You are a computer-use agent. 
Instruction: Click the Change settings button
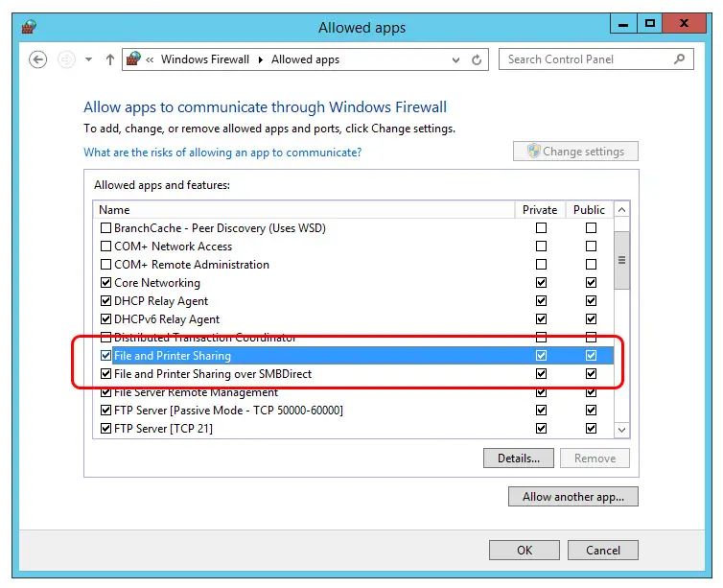click(575, 152)
